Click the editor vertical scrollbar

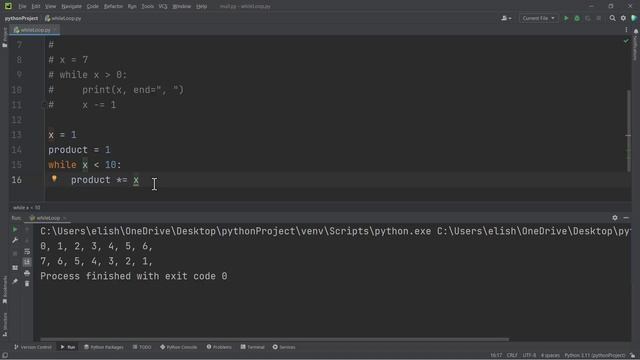click(629, 131)
